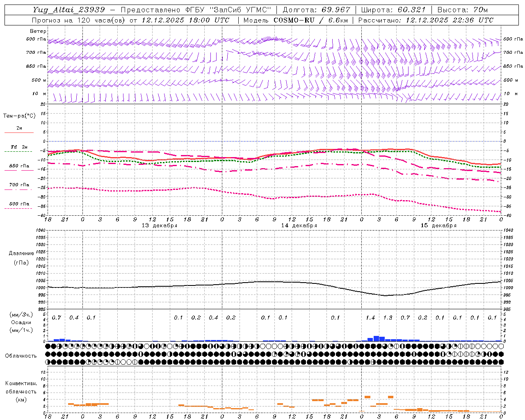Click the '13 декабря' date label
The image size is (525, 420).
(160, 226)
